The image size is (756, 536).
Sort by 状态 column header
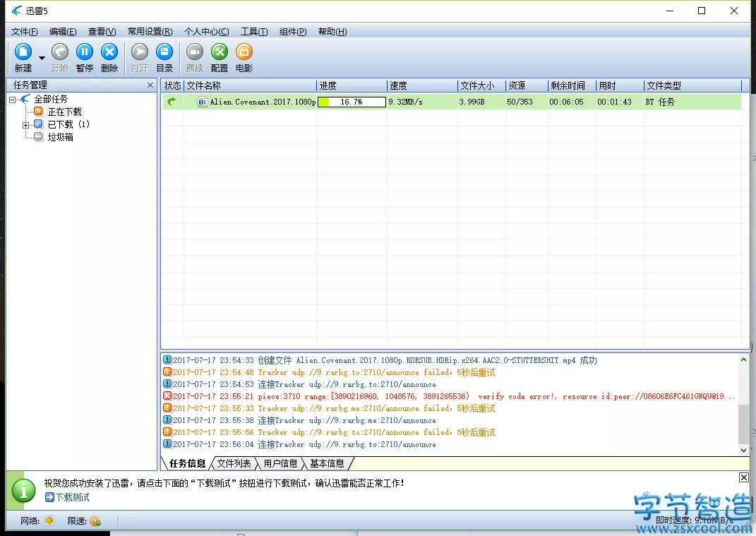172,86
